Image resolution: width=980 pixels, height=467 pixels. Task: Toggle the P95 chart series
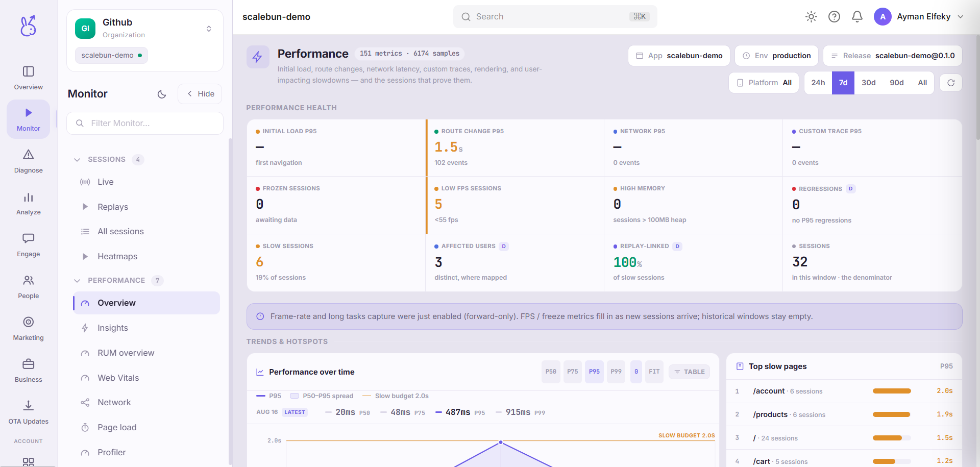pyautogui.click(x=594, y=372)
